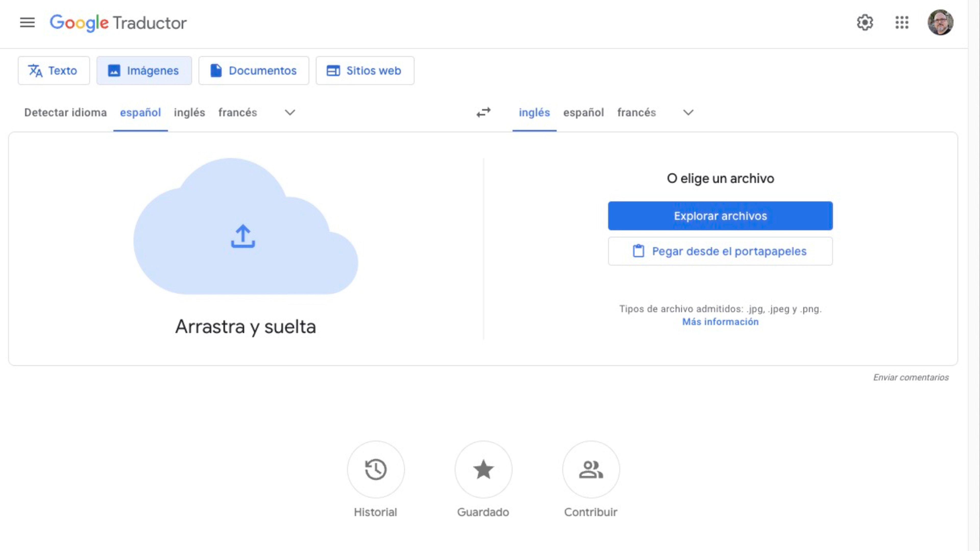Open the hamburger main menu
The image size is (980, 551).
pyautogui.click(x=27, y=23)
